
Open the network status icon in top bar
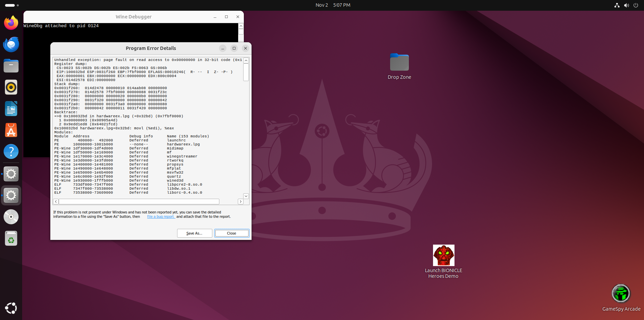617,5
